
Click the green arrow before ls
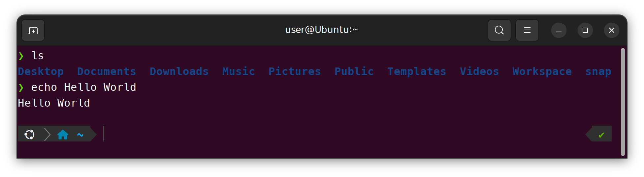[21, 56]
